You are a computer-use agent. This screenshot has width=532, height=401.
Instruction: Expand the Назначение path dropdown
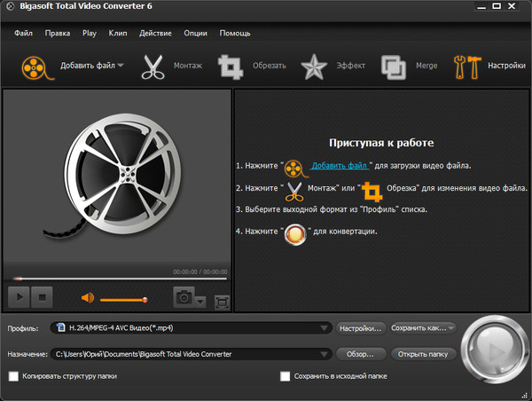click(x=325, y=354)
